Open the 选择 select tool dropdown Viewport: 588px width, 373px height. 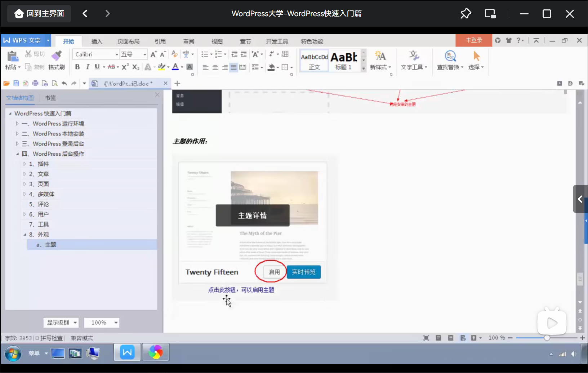point(476,61)
